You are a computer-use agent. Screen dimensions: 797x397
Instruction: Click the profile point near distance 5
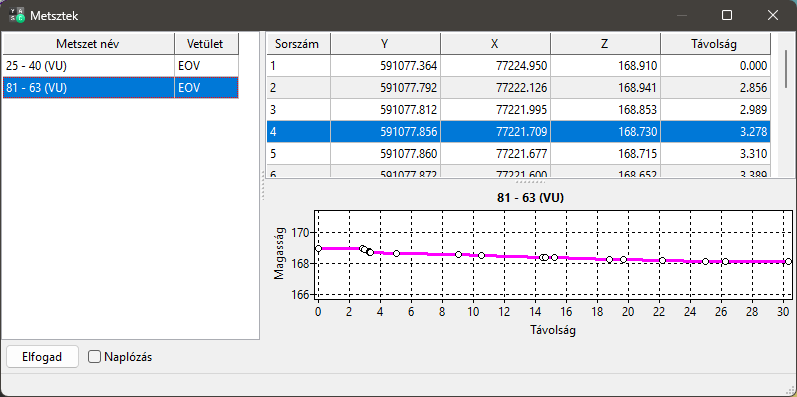pyautogui.click(x=396, y=253)
